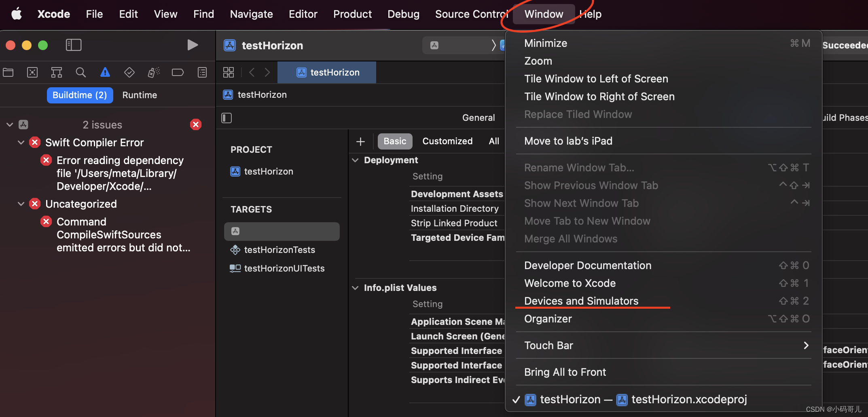Image resolution: width=868 pixels, height=417 pixels.
Task: Collapse the Swift Compiler Error group
Action: [x=21, y=142]
